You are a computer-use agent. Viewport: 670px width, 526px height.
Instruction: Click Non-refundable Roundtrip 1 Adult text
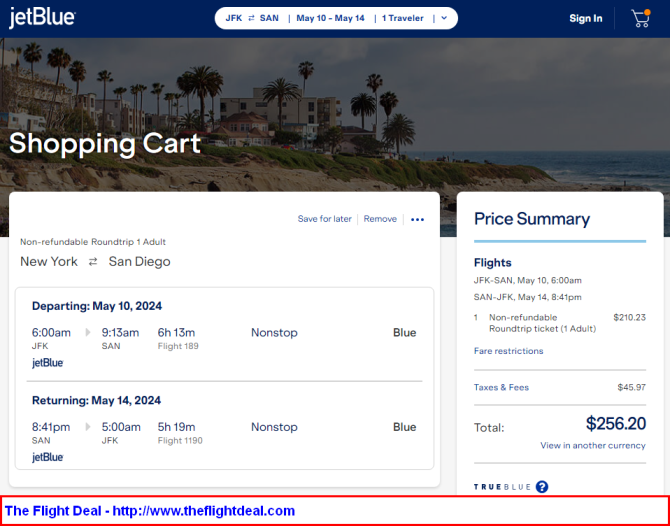click(x=93, y=242)
